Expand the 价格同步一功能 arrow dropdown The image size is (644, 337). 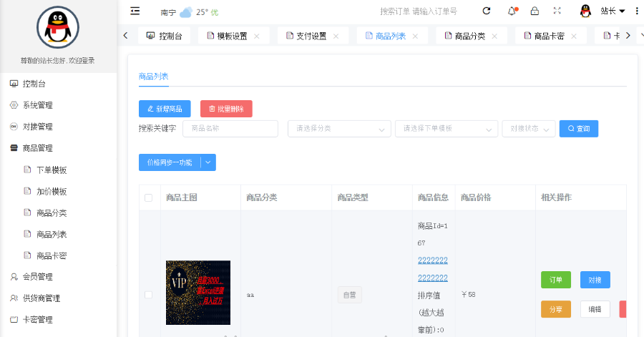[208, 162]
